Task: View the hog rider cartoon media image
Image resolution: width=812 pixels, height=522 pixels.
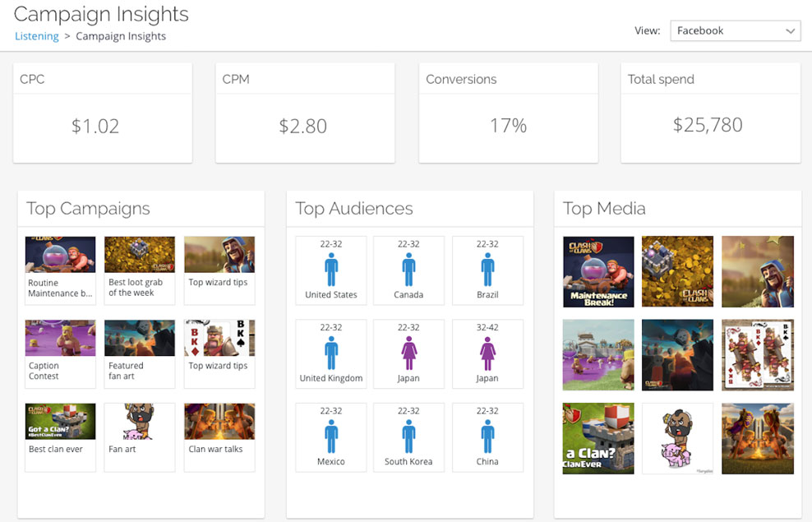Action: pyautogui.click(x=677, y=439)
